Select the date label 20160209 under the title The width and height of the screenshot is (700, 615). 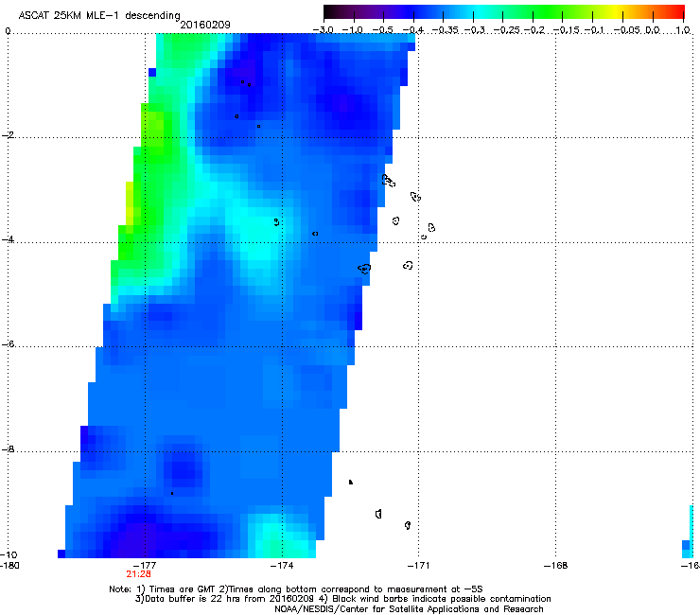[205, 25]
